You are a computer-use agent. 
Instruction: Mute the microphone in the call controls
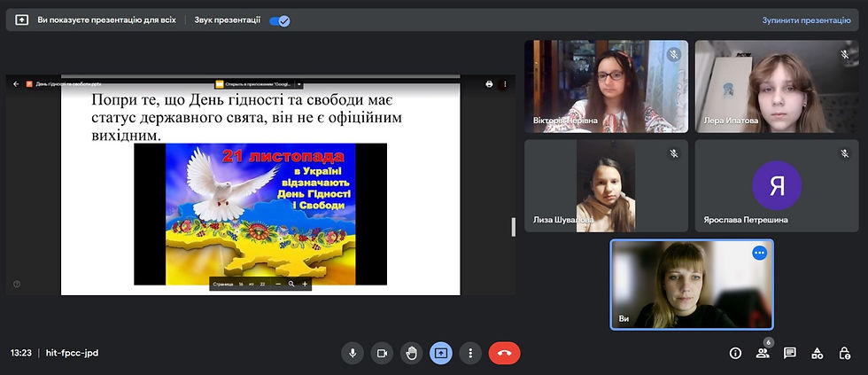pyautogui.click(x=353, y=353)
